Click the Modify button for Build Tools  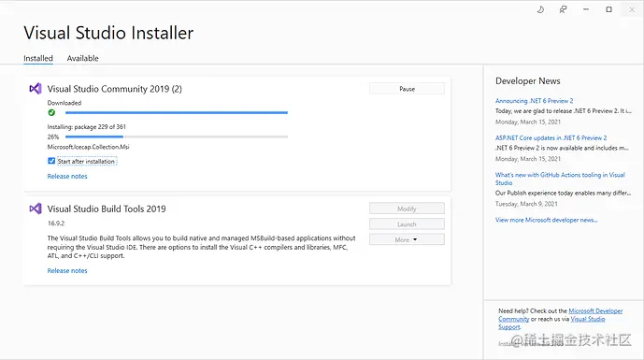click(x=407, y=209)
